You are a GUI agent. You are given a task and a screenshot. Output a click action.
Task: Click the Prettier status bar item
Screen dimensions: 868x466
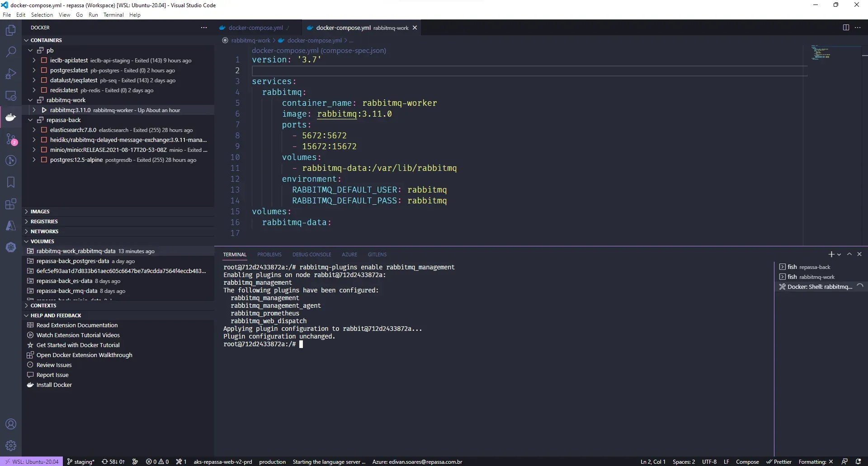779,461
